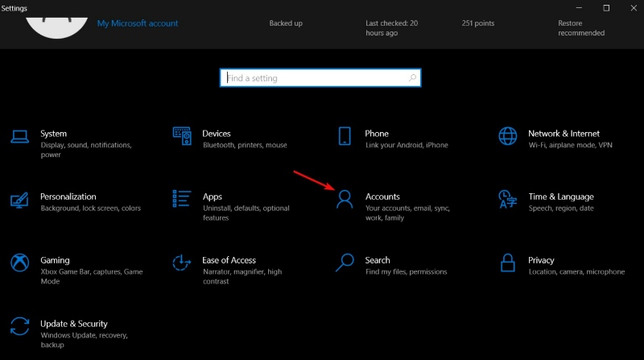Viewport: 644px width, 360px height.
Task: Select the Ease of Access heading
Action: click(229, 260)
